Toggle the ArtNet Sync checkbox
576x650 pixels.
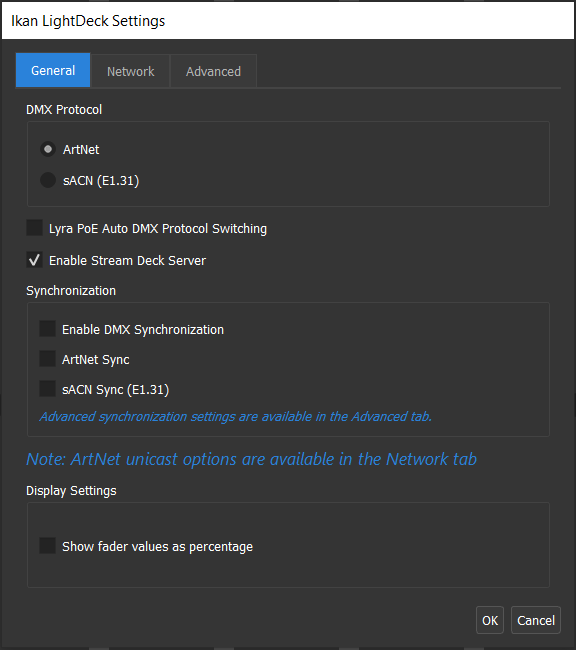pyautogui.click(x=47, y=359)
